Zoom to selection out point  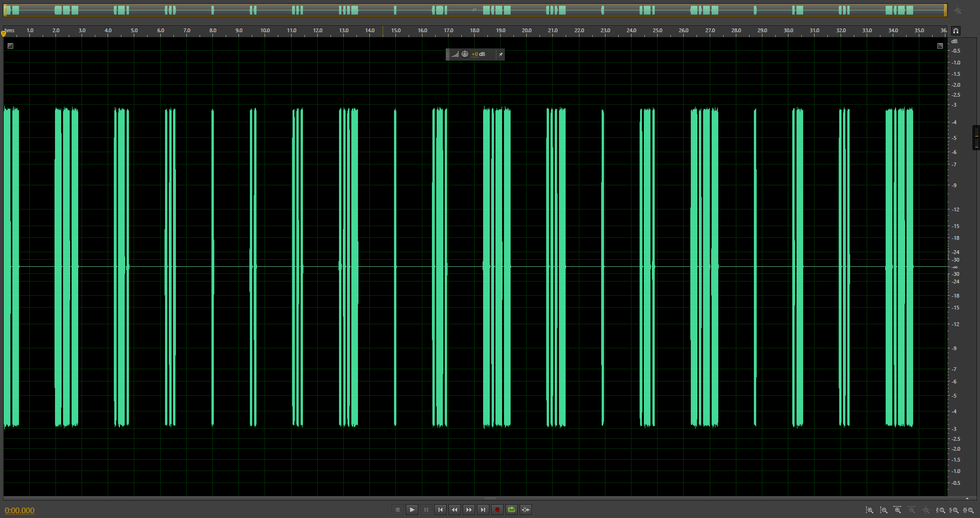tap(954, 510)
